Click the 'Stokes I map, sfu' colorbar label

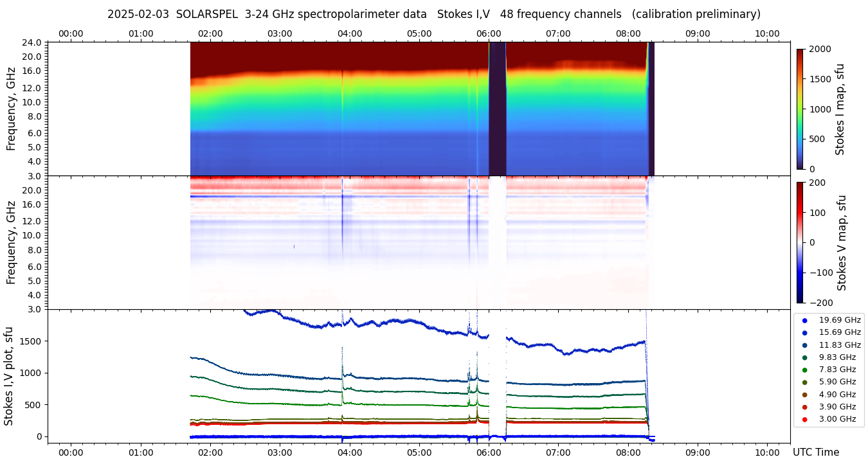pos(840,109)
